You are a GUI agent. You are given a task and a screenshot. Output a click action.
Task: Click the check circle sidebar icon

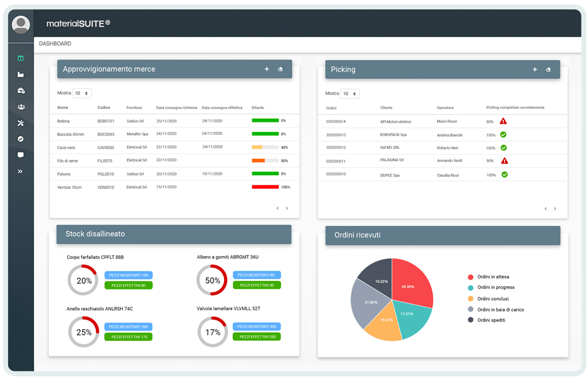21,139
